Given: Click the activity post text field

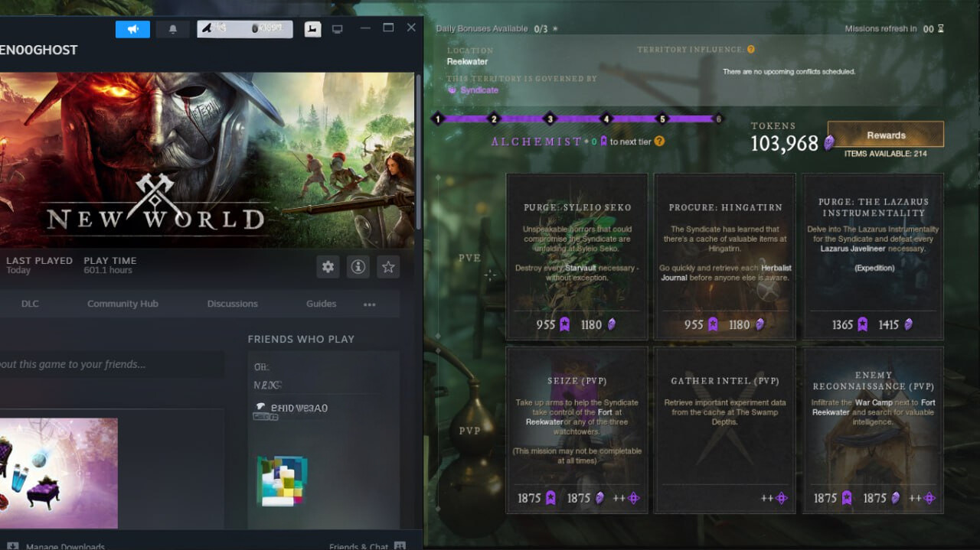Looking at the screenshot, I should coord(112,364).
